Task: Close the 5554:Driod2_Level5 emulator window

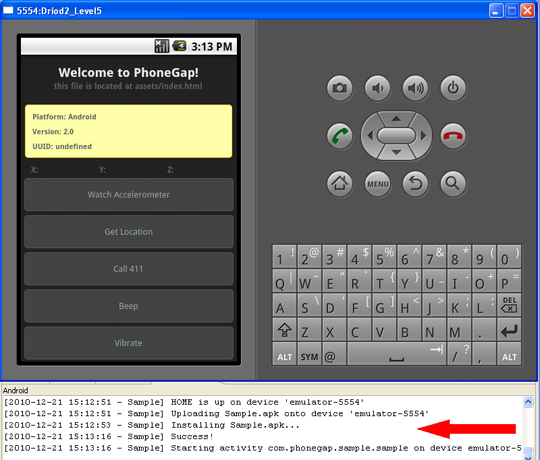Action: click(x=528, y=11)
